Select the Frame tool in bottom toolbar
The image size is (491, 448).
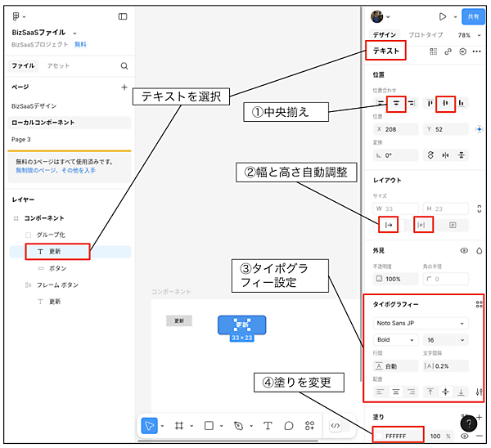(x=179, y=425)
